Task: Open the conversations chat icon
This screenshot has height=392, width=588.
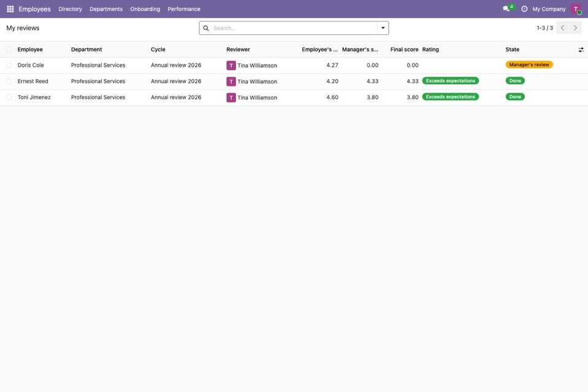Action: [506, 9]
